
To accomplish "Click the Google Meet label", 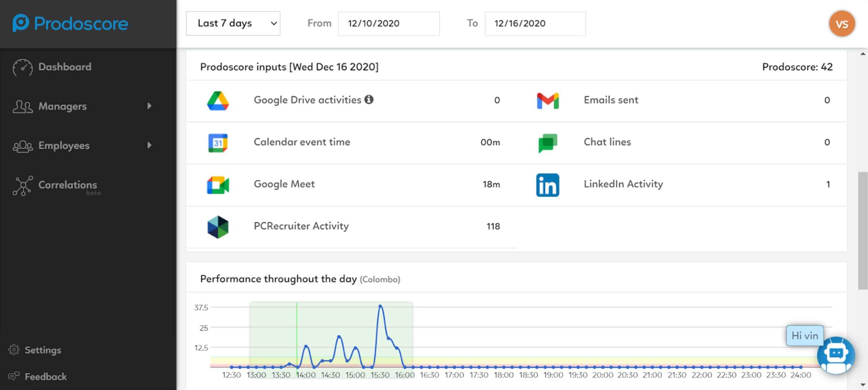I will 284,184.
